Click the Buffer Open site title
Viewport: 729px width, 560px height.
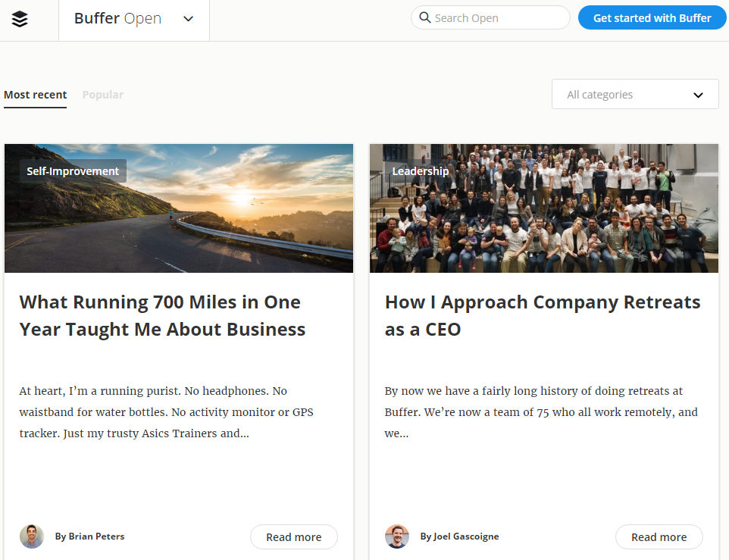[117, 18]
